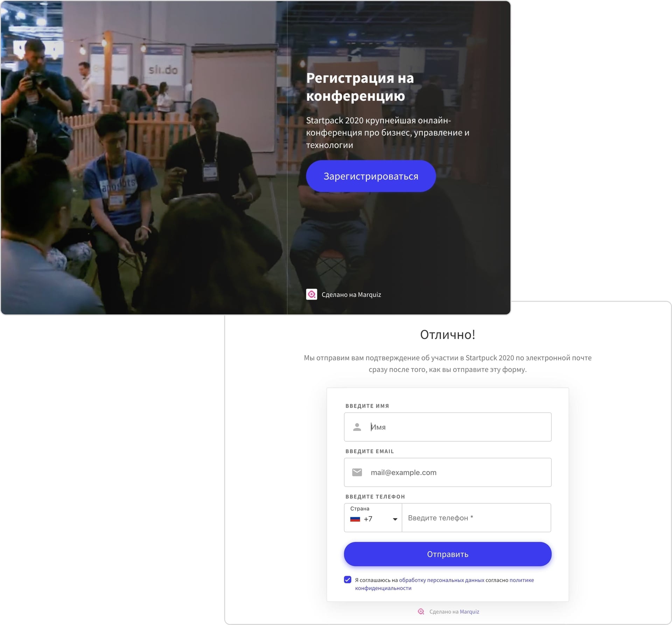
Task: Submit form with Отправить button
Action: point(448,554)
